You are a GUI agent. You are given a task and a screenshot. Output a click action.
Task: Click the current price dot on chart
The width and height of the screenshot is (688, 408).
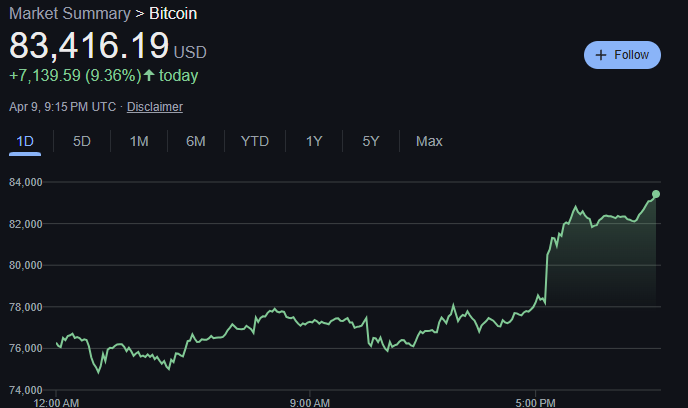point(656,194)
